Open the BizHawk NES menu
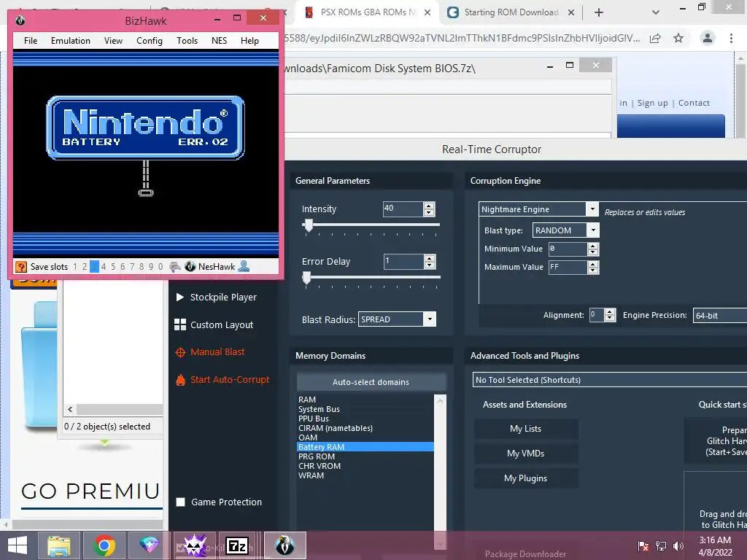 pyautogui.click(x=219, y=41)
